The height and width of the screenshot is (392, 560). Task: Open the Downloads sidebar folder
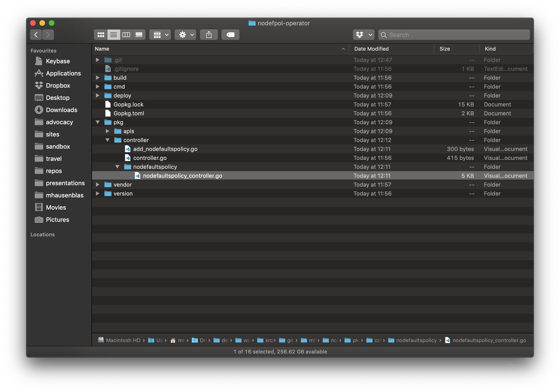coord(61,110)
